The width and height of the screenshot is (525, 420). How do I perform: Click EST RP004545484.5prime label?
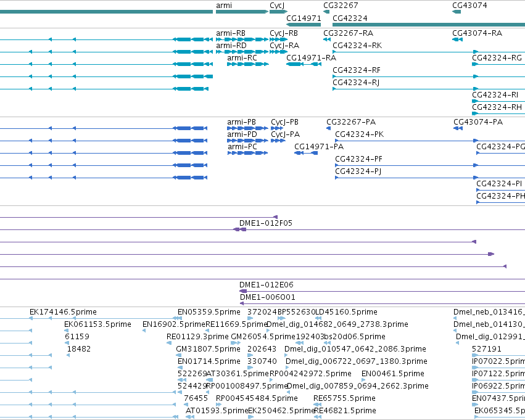point(257,399)
